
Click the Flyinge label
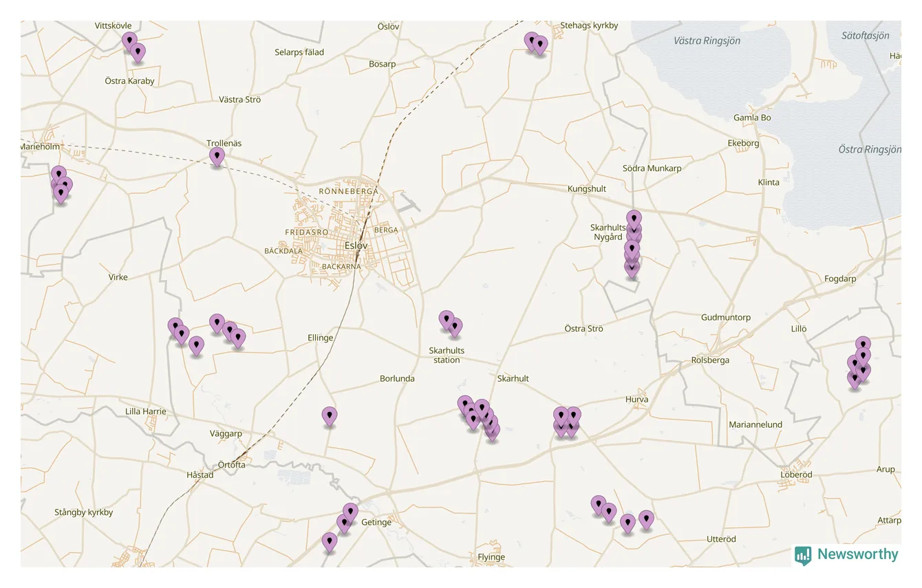point(491,557)
